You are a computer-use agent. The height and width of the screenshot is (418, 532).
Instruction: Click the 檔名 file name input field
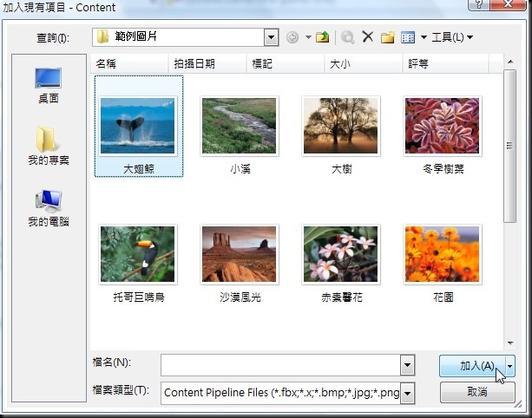click(x=280, y=365)
